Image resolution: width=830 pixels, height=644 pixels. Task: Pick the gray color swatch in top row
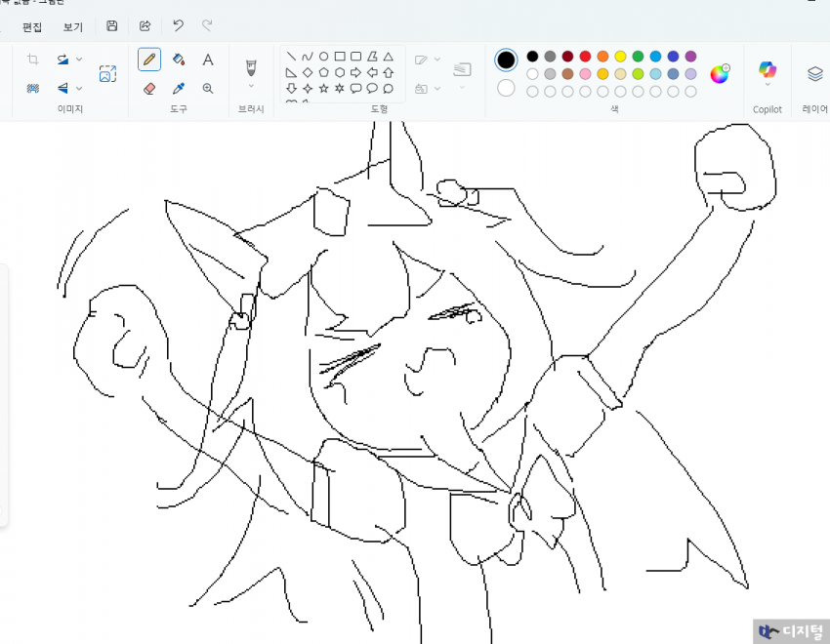[550, 56]
